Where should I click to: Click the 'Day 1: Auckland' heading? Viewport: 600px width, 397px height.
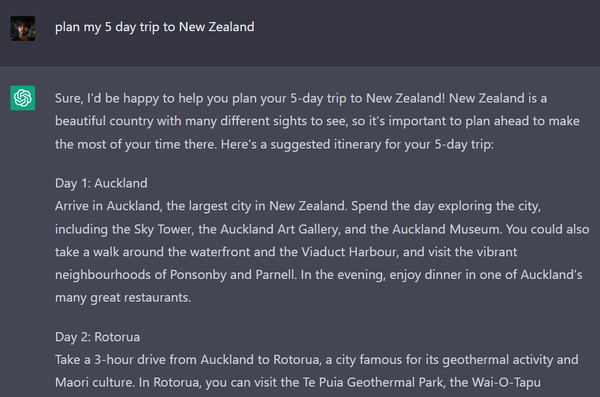pyautogui.click(x=101, y=183)
